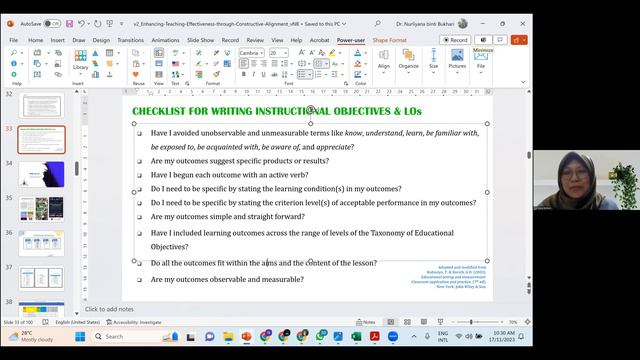
Task: Start presentation from beginning icon in quick access
Action: [109, 24]
